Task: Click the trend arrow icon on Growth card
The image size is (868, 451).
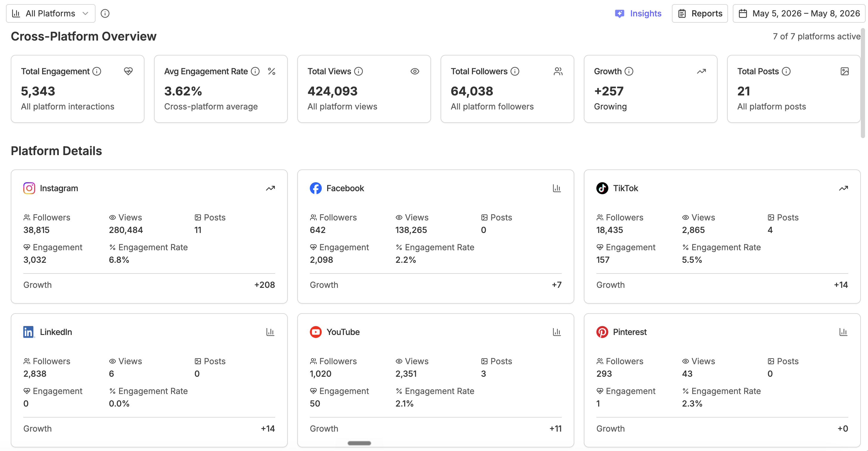Action: [x=701, y=71]
